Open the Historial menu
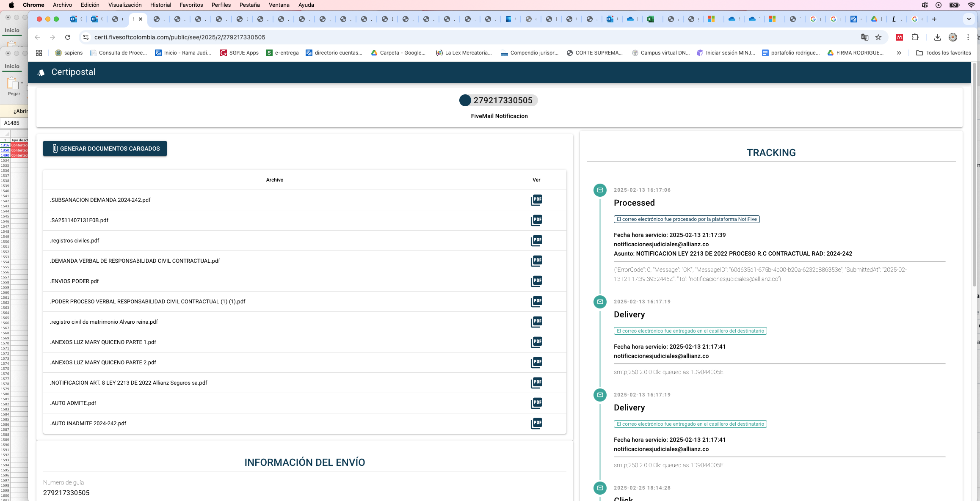This screenshot has height=501, width=980. pos(161,5)
